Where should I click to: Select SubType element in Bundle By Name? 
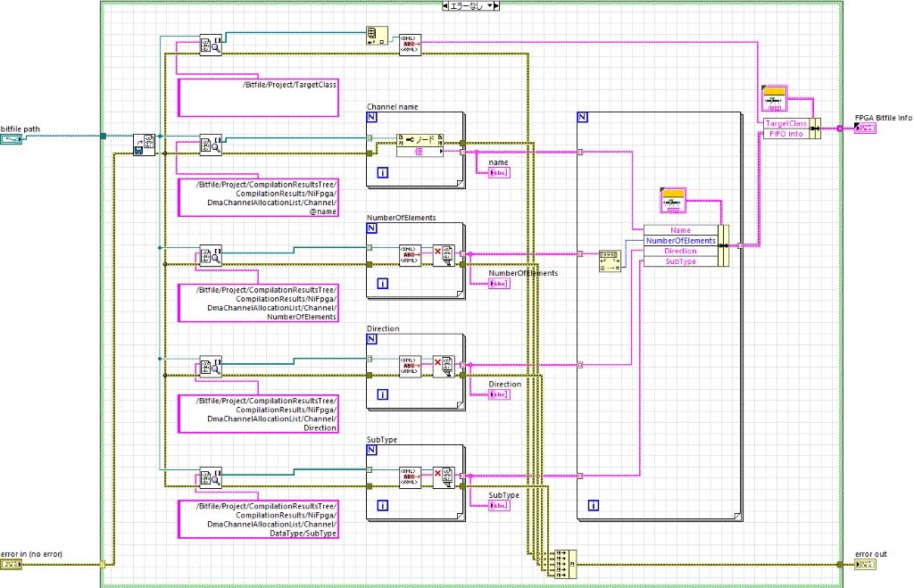680,261
